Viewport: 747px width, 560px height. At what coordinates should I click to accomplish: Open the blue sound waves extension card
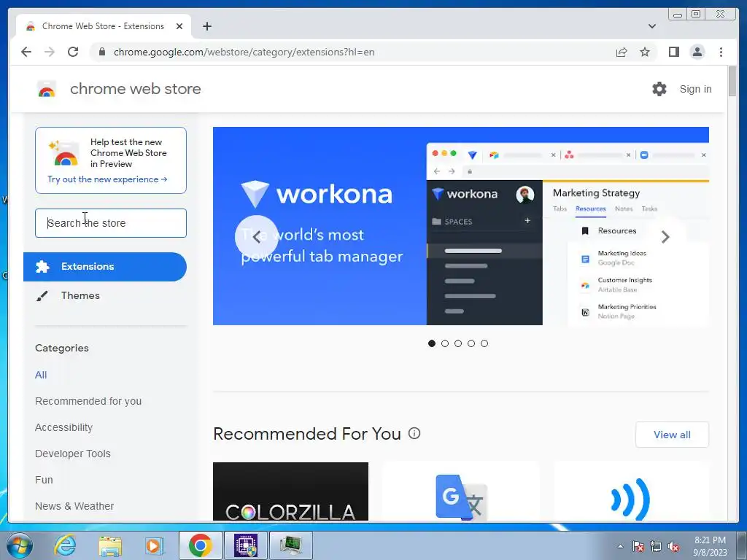[x=631, y=491]
